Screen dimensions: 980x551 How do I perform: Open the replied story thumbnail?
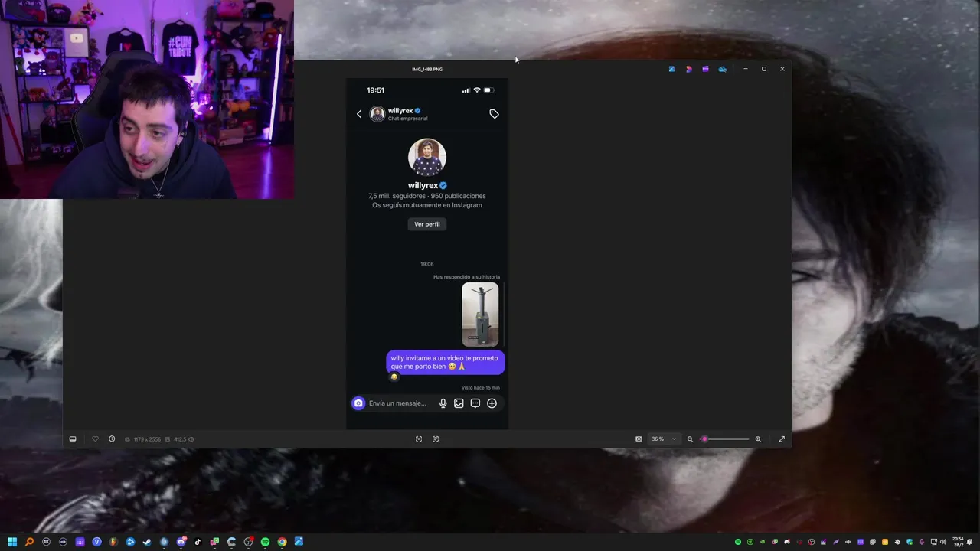point(480,315)
